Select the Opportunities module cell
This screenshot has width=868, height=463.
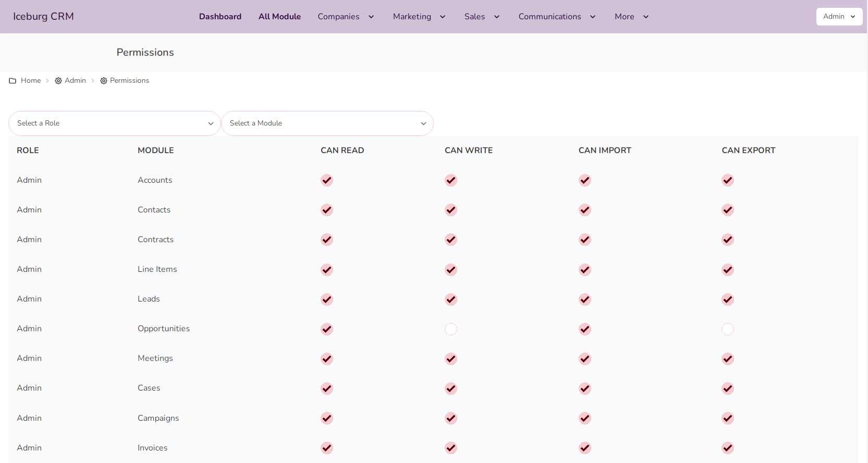[x=164, y=329]
